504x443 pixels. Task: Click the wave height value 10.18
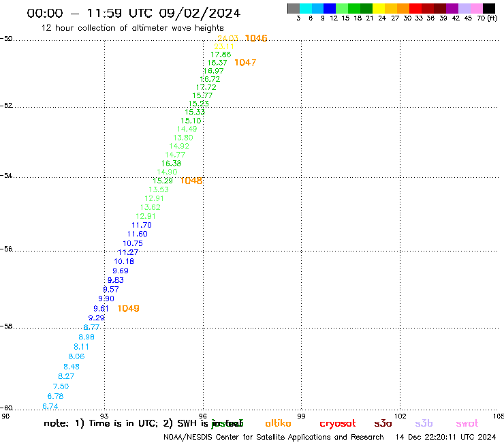[124, 262]
